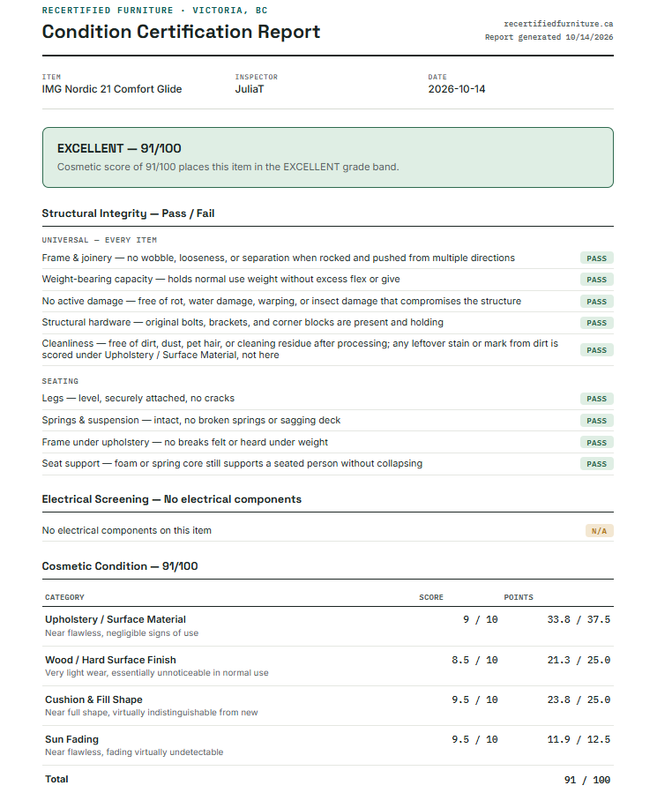Image resolution: width=672 pixels, height=793 pixels.
Task: Click the Springs & suspension check text
Action: tap(191, 420)
